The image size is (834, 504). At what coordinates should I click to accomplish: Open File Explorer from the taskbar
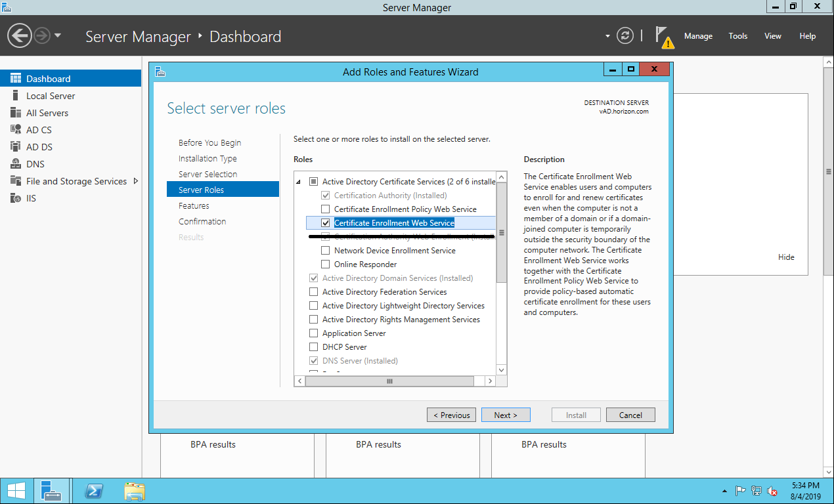135,491
